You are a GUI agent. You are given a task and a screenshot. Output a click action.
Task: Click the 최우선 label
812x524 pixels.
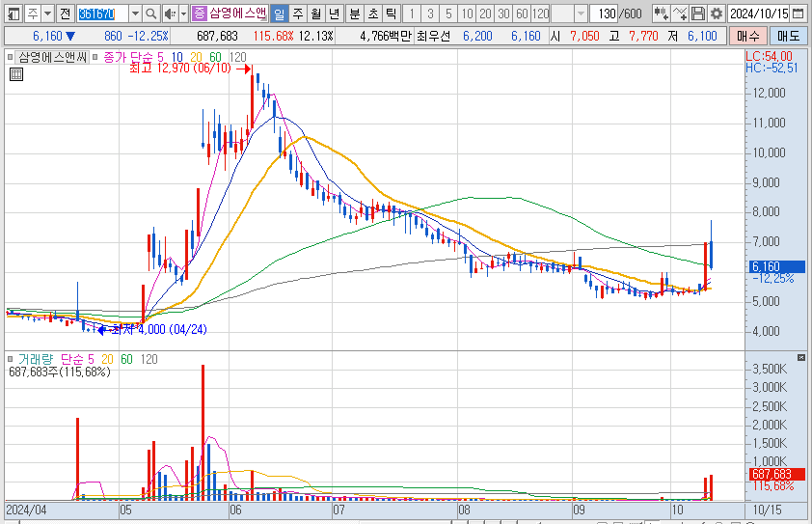tap(433, 37)
